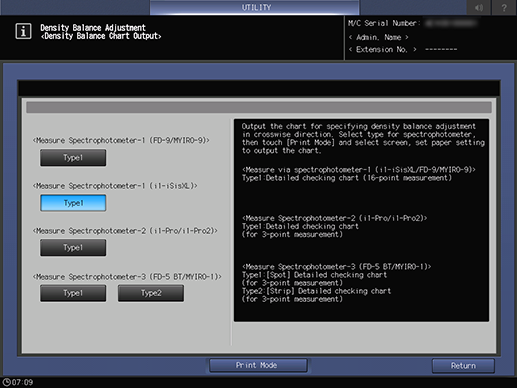Click the information icon beside Density Balance Adjustment
The height and width of the screenshot is (388, 517).
tap(23, 31)
